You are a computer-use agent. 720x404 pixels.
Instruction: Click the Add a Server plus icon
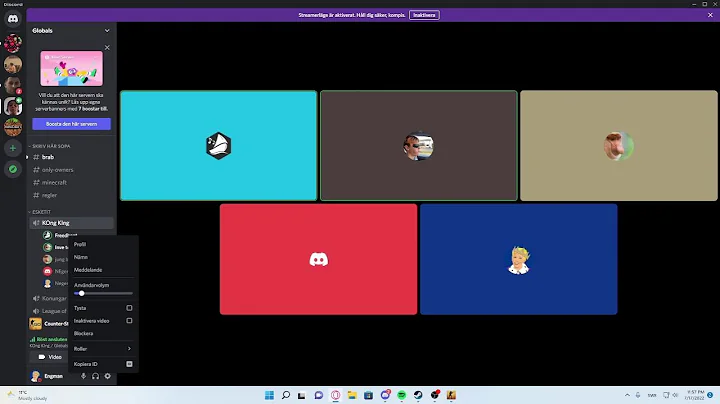pyautogui.click(x=13, y=148)
